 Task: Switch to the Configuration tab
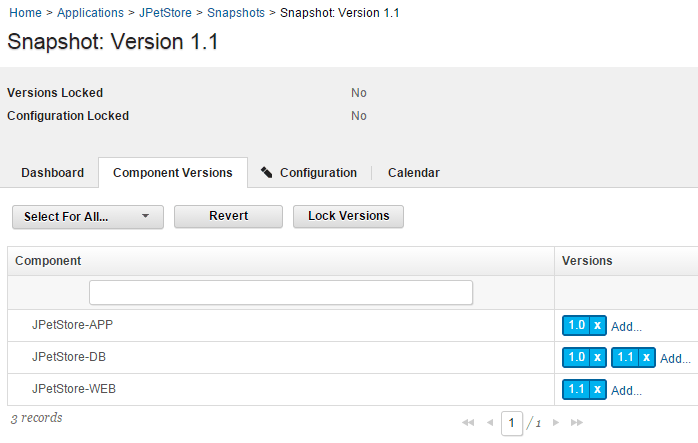309,173
